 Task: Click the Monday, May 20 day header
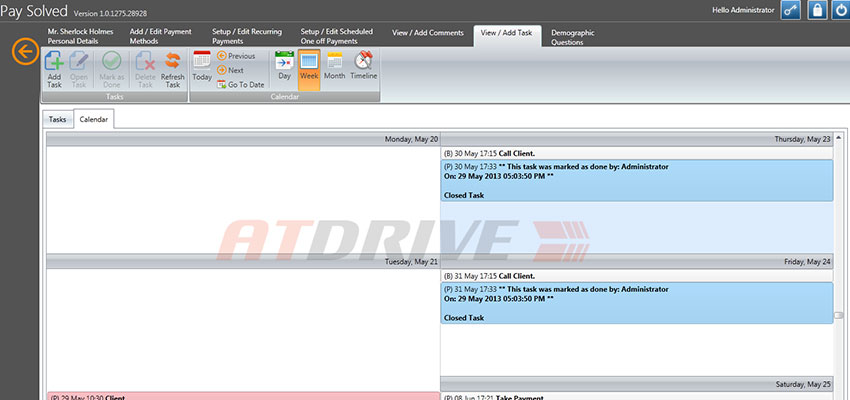243,139
